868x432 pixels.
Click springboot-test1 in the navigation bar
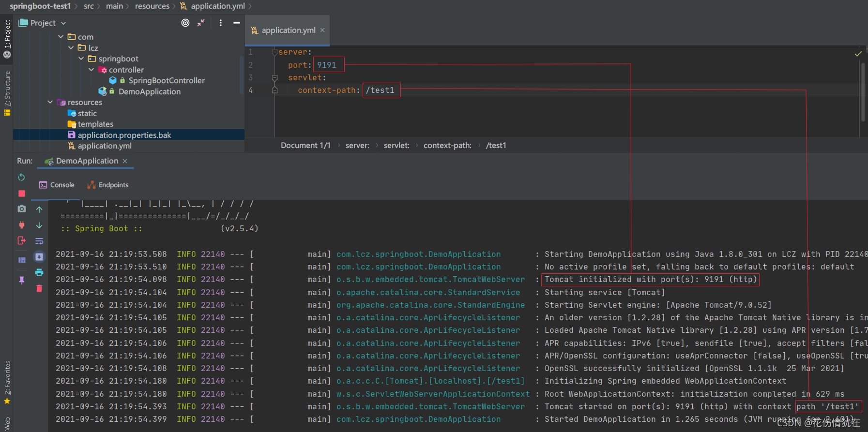coord(40,6)
